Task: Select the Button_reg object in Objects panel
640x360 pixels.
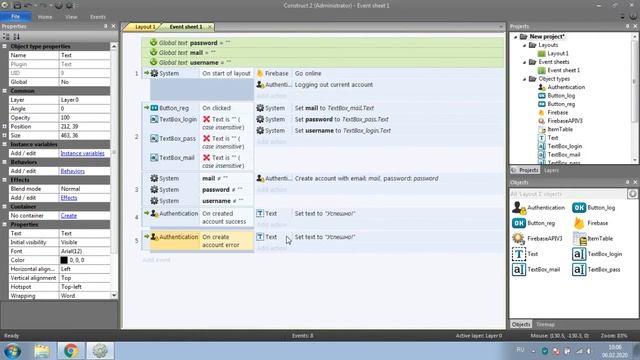Action: (519, 223)
